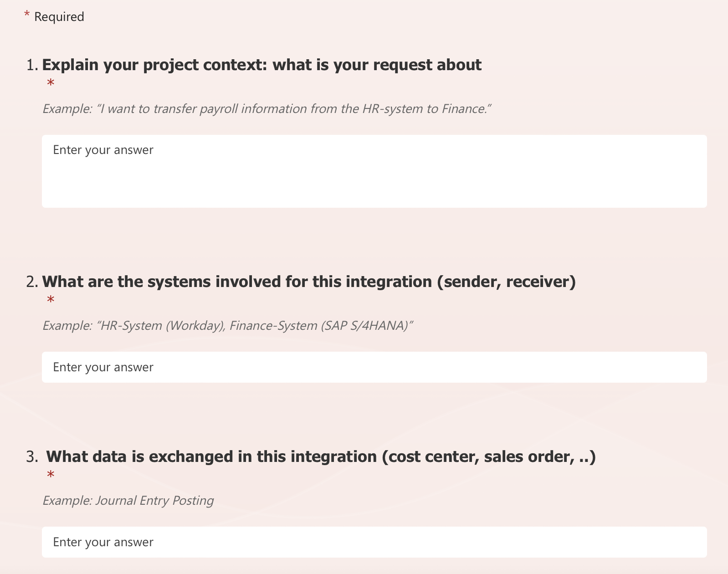The image size is (728, 574).
Task: Click the red asterisk beside "Required"
Action: pyautogui.click(x=27, y=15)
